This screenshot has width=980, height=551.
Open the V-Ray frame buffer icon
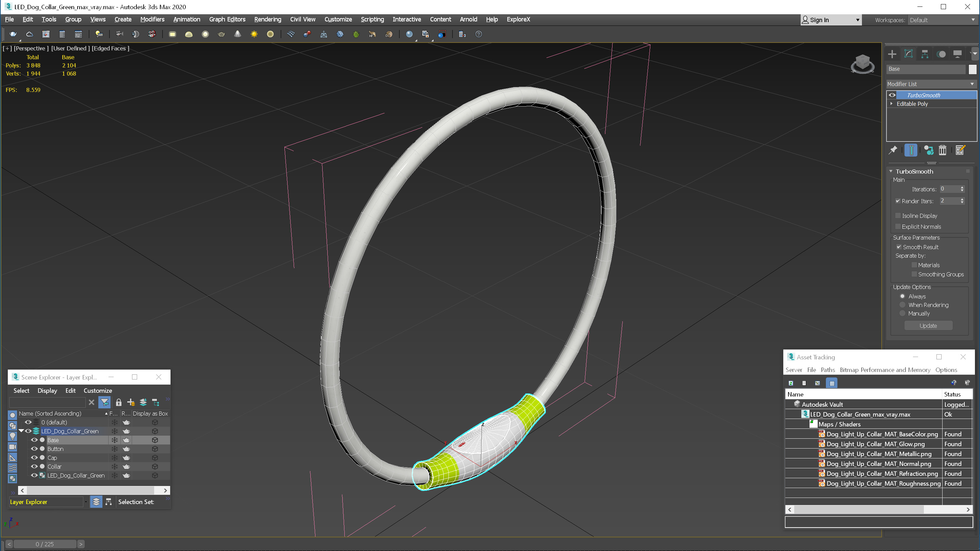[46, 34]
